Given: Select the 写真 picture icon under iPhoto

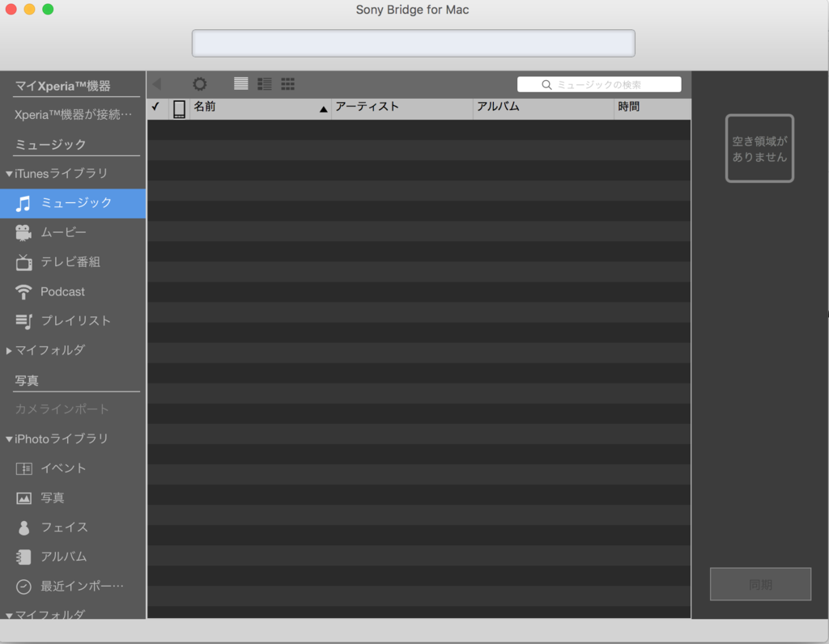Looking at the screenshot, I should (x=23, y=498).
